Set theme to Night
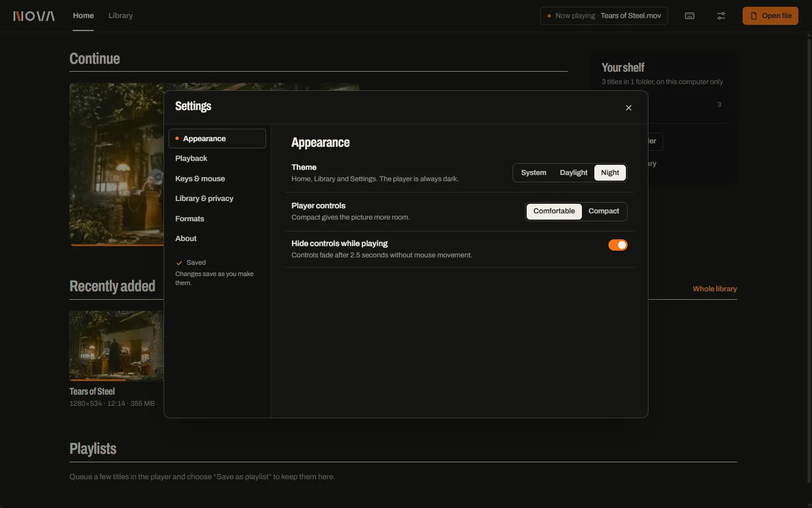812x508 pixels. [610, 173]
